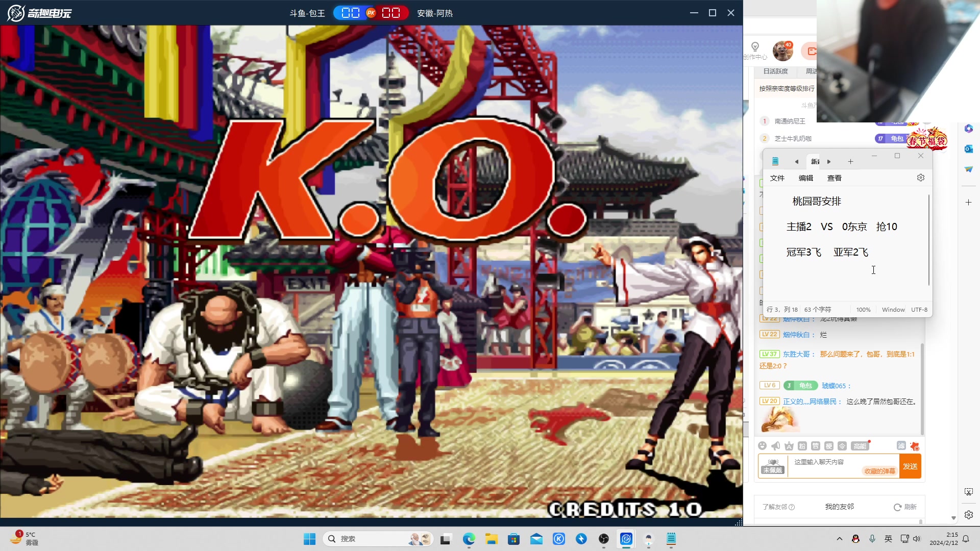The width and height of the screenshot is (980, 551).
Task: Open Microsoft Store from taskbar
Action: 513,539
